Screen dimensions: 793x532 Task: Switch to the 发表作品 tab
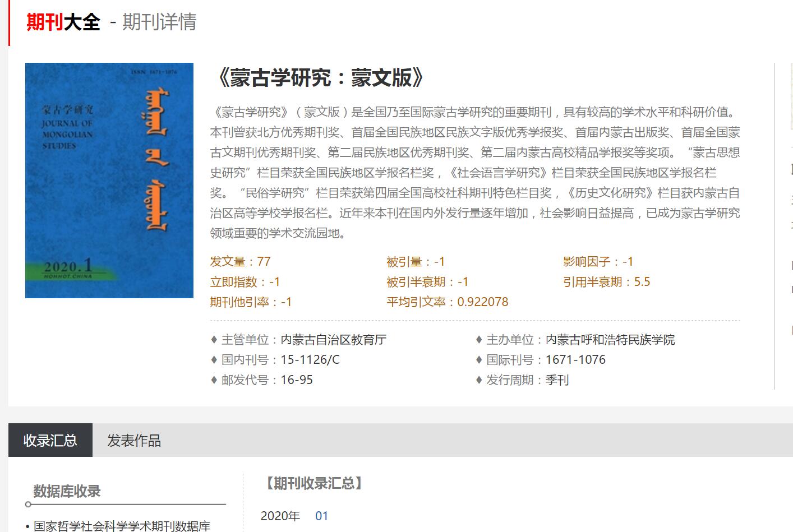pyautogui.click(x=134, y=441)
